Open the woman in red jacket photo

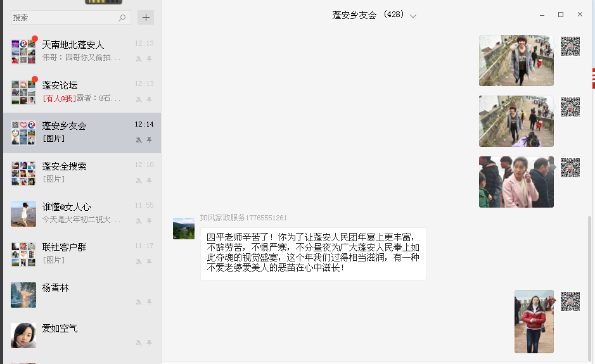click(534, 322)
